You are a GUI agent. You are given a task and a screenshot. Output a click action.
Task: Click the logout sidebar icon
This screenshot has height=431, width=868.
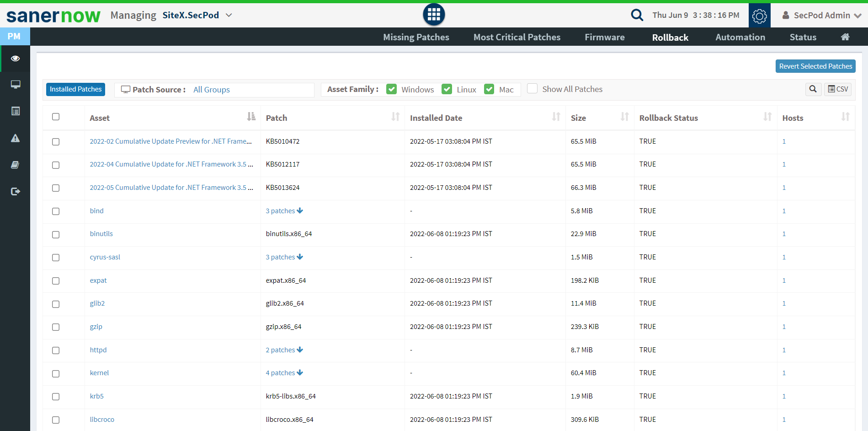pyautogui.click(x=16, y=191)
